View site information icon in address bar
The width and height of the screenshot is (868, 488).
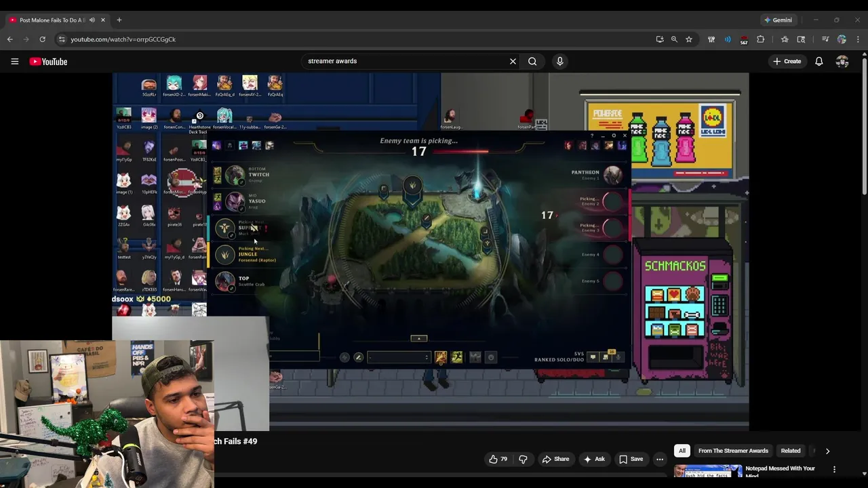pyautogui.click(x=61, y=39)
